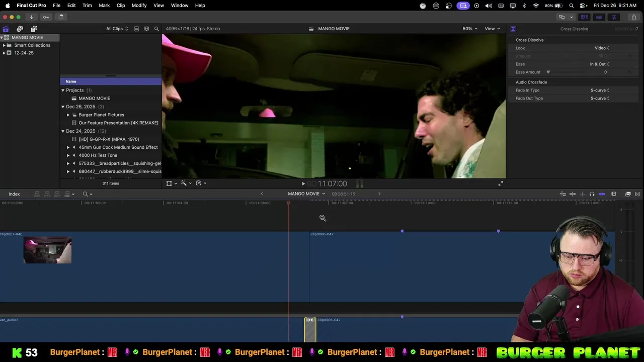Select the 4000 Hz Test Tone clip
This screenshot has width=644, height=362.
111,155
